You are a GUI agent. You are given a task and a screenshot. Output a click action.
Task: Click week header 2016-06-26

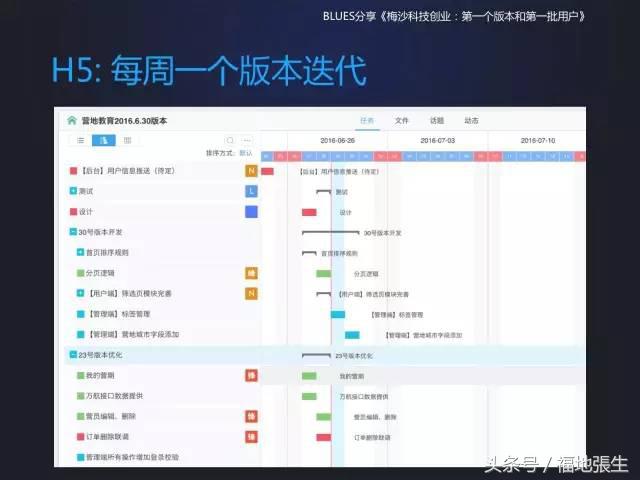pos(338,140)
